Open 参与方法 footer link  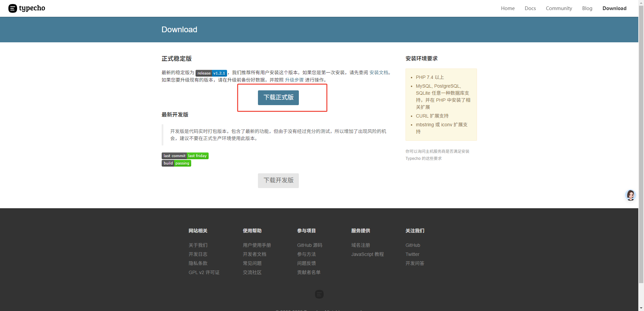click(x=307, y=254)
